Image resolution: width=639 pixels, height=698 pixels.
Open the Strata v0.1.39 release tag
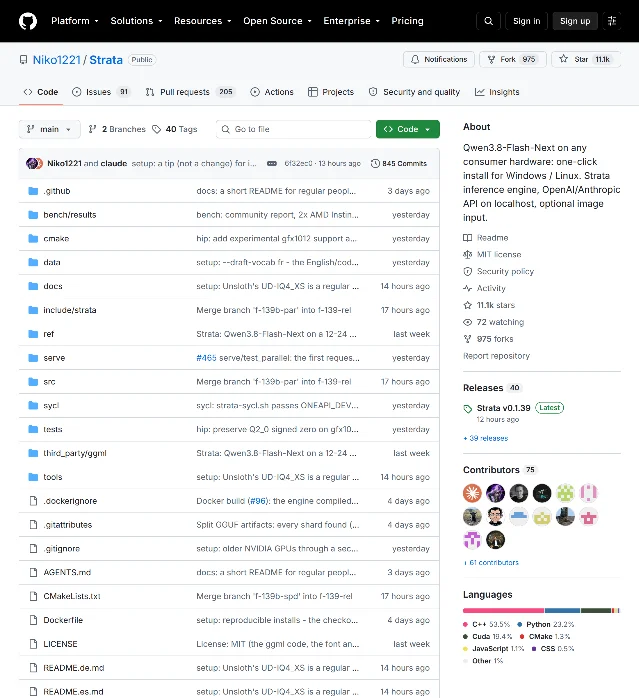click(503, 408)
